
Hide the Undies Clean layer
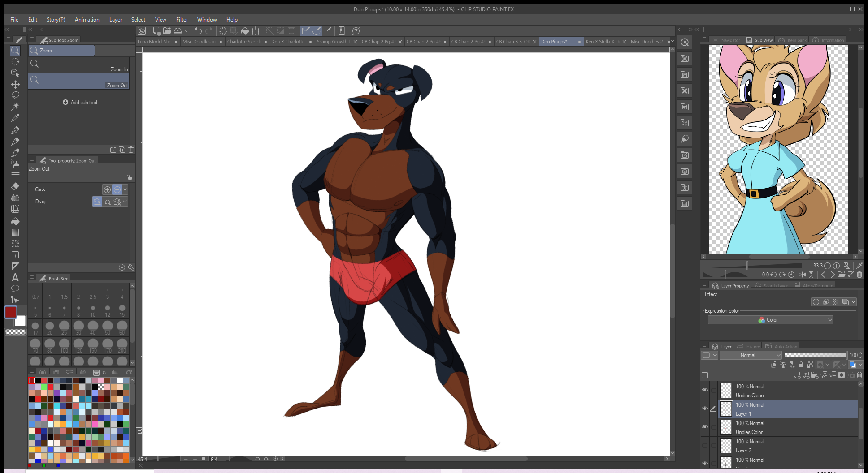tap(705, 390)
